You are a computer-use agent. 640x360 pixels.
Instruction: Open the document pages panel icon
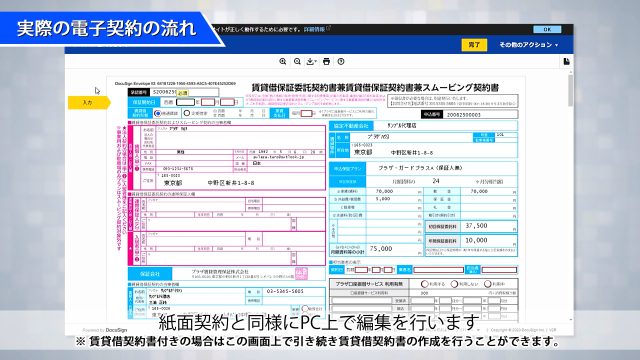566,62
